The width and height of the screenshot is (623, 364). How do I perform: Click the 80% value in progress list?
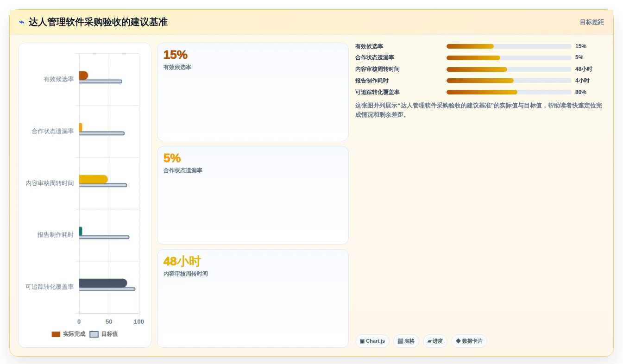coord(581,92)
